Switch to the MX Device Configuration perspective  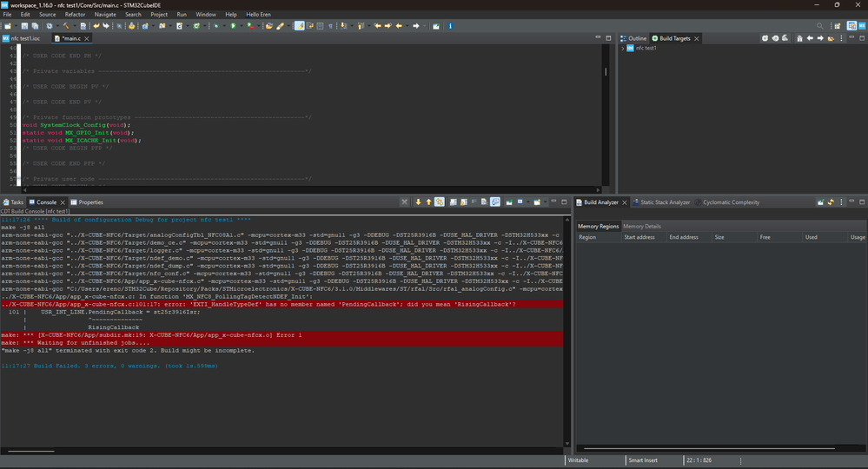(862, 26)
